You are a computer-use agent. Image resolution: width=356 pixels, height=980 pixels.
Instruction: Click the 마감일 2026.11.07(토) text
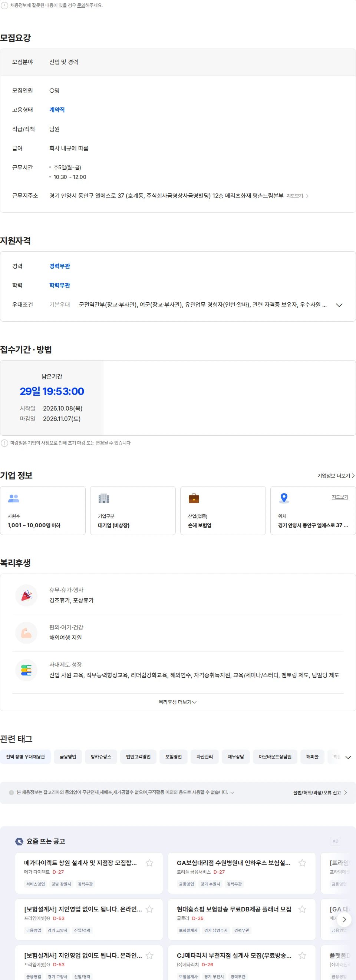click(x=50, y=419)
